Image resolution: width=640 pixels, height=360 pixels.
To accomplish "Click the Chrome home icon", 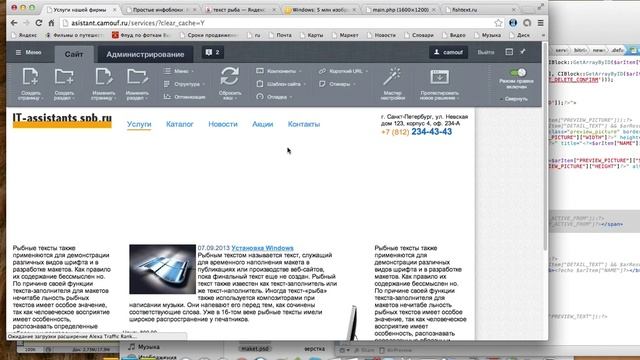I will (x=51, y=23).
